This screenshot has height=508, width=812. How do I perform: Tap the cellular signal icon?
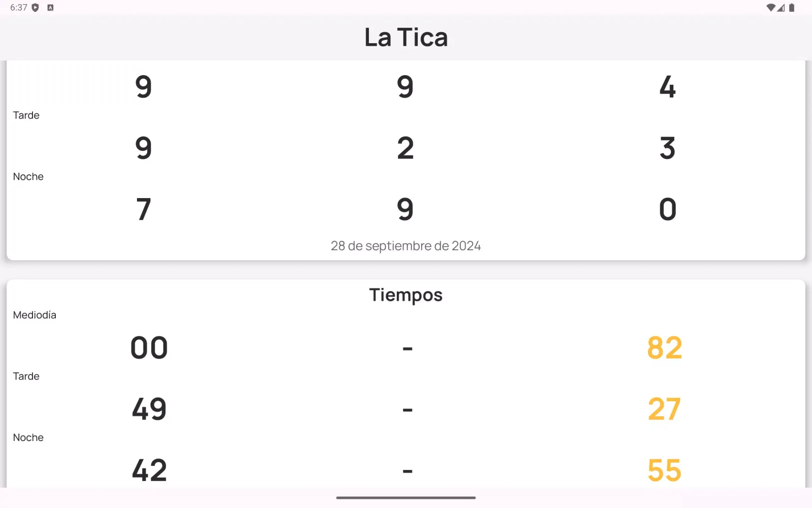coord(781,8)
